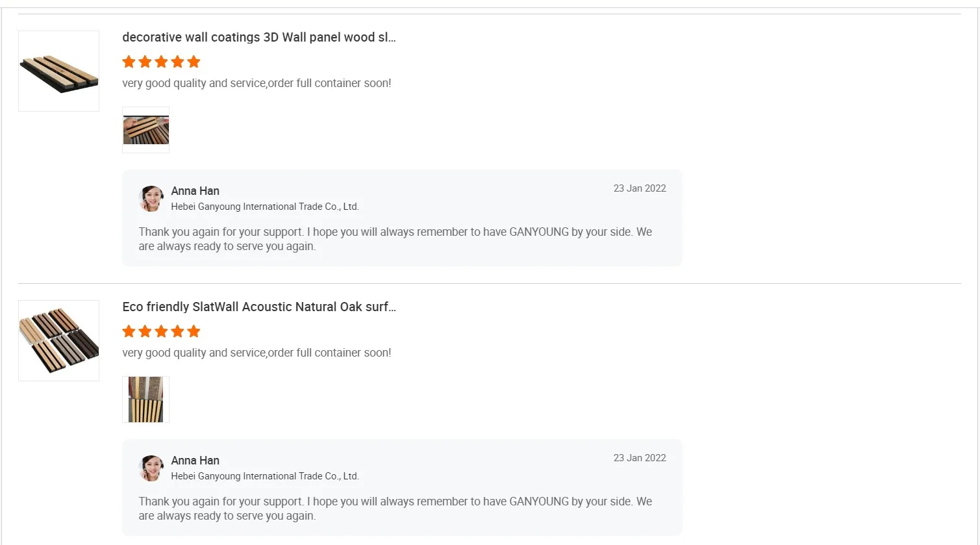Click Hebei Ganyoung company name under decorative coatings review
Screen dimensions: 980x545
click(x=264, y=207)
